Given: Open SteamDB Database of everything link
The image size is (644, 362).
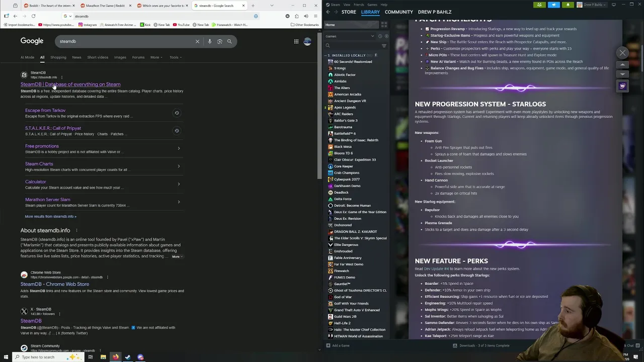Looking at the screenshot, I should click(x=70, y=84).
